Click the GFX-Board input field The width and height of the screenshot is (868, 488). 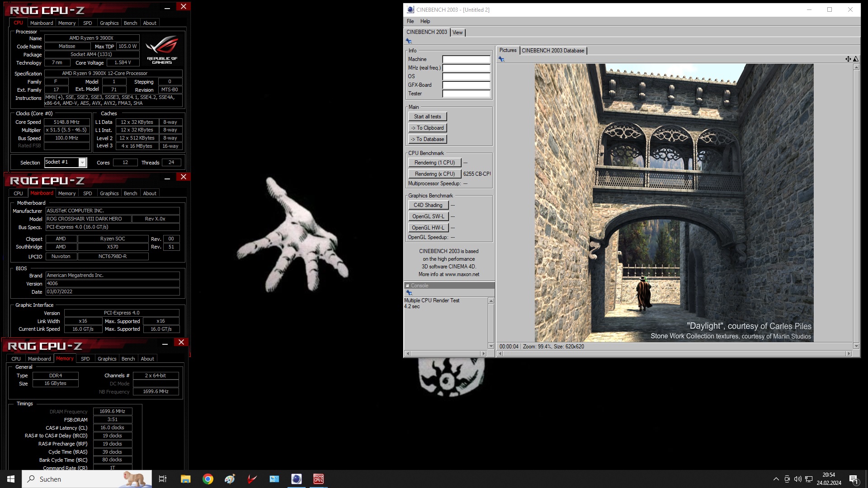click(466, 85)
